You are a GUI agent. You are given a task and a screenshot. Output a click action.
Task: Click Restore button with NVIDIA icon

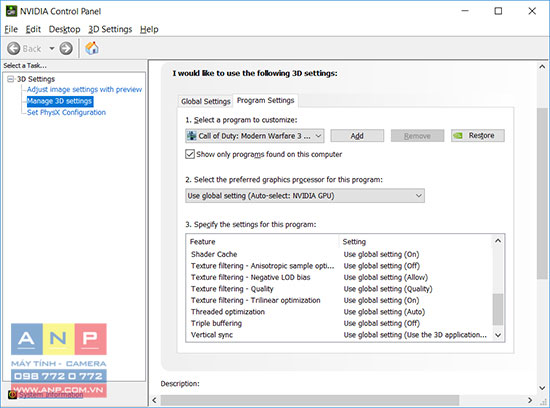point(478,135)
